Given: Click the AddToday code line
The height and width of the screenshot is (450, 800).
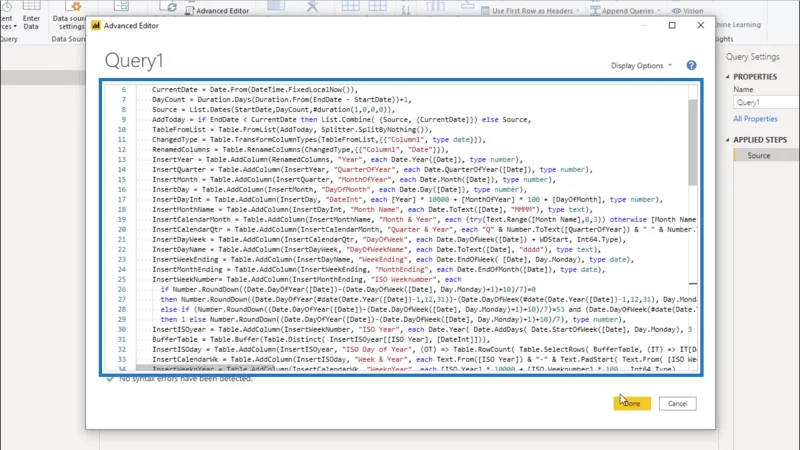Looking at the screenshot, I should click(x=341, y=119).
